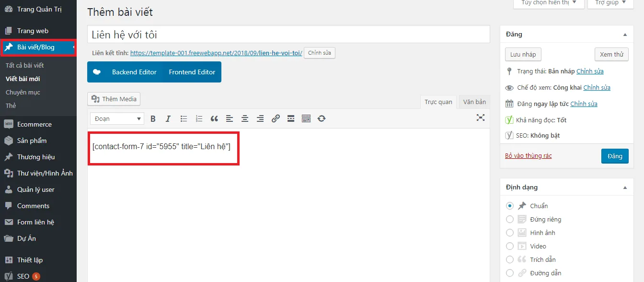The width and height of the screenshot is (644, 282).
Task: Toggle italic formatting in editor toolbar
Action: pos(168,118)
